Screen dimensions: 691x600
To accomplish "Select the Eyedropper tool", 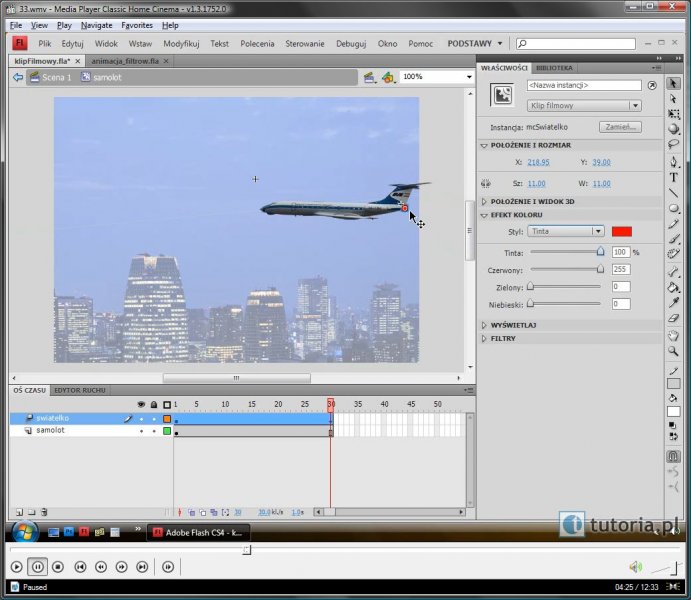I will click(674, 302).
